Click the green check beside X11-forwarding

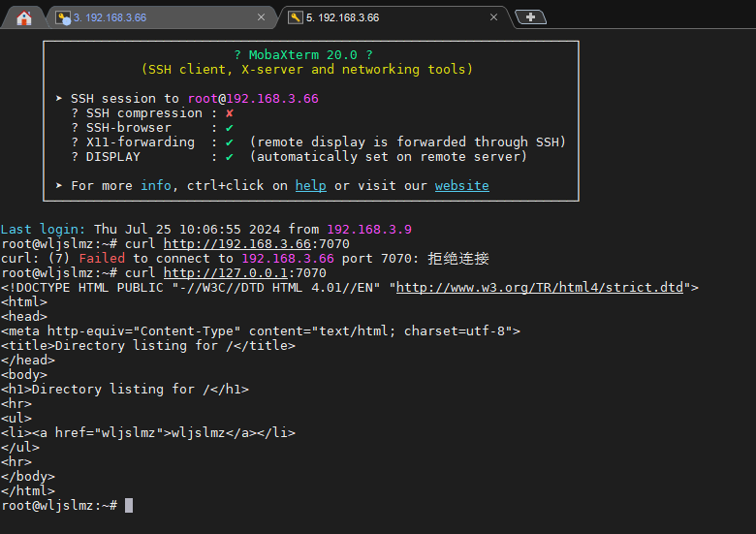tap(230, 142)
